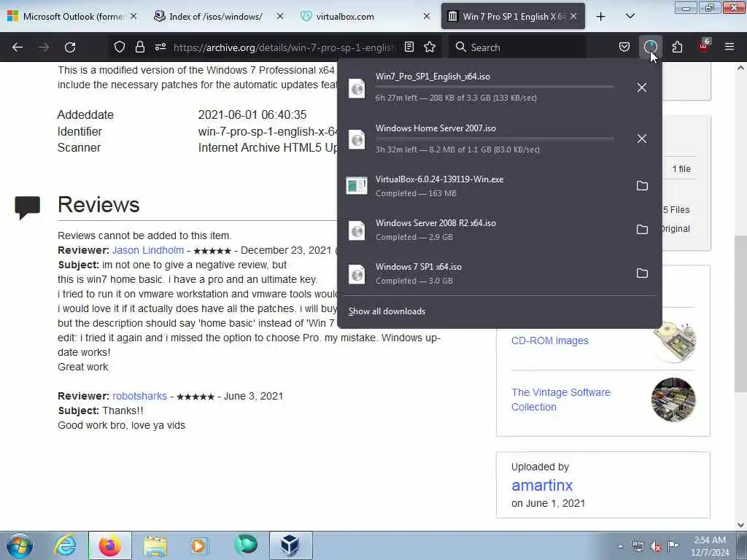Click the Windows 7 SP1 x64.iso disc icon

[x=357, y=274]
